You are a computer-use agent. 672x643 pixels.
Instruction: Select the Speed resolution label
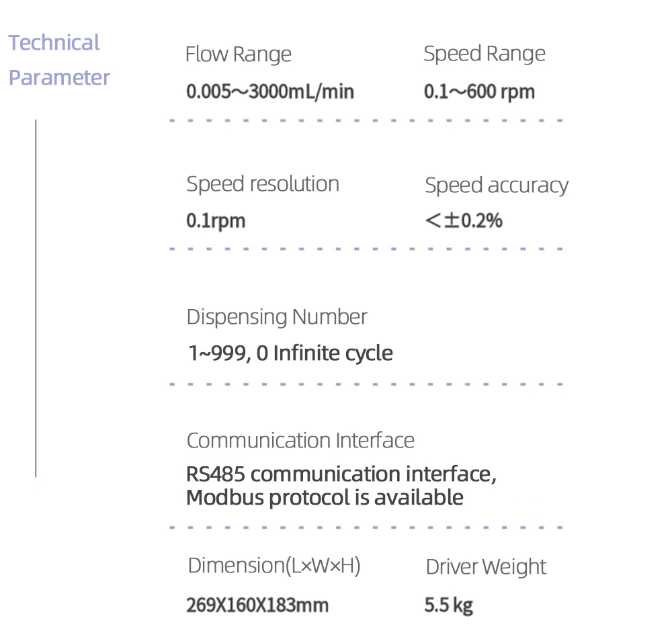click(x=262, y=184)
